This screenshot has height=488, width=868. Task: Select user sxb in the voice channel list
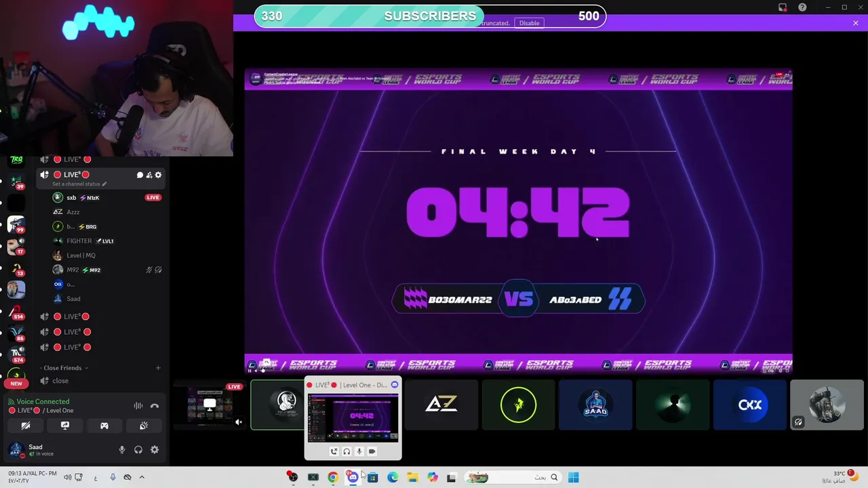coord(107,198)
